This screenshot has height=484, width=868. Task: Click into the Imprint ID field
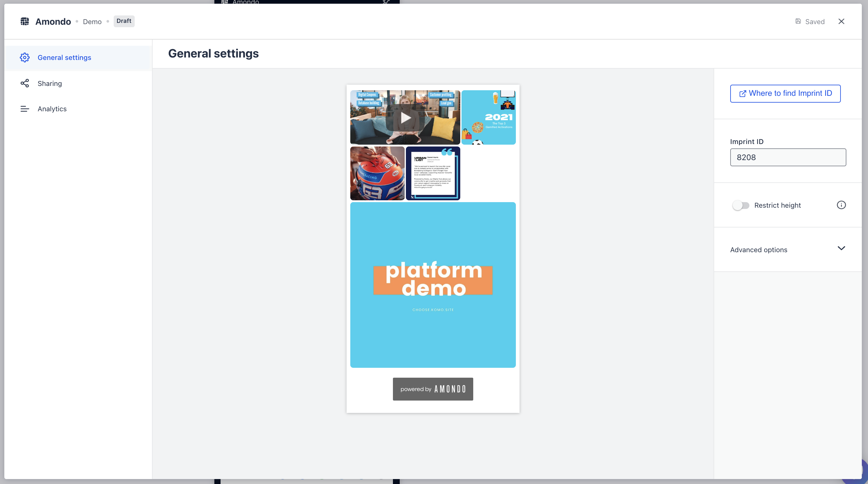(x=788, y=157)
